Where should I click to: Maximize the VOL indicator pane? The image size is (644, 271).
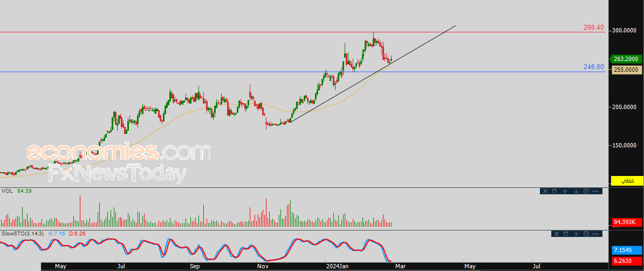[554, 191]
